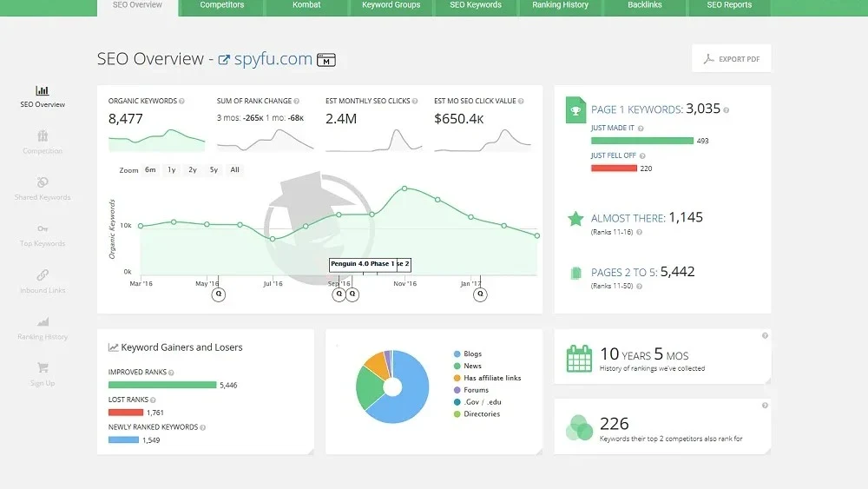This screenshot has width=868, height=489.
Task: Open the SEO Keywords tab
Action: tap(476, 7)
